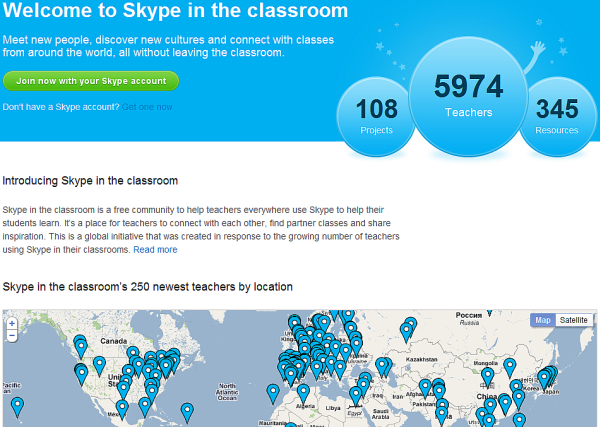Select the pin over Mexico
The image size is (600, 427).
click(122, 409)
